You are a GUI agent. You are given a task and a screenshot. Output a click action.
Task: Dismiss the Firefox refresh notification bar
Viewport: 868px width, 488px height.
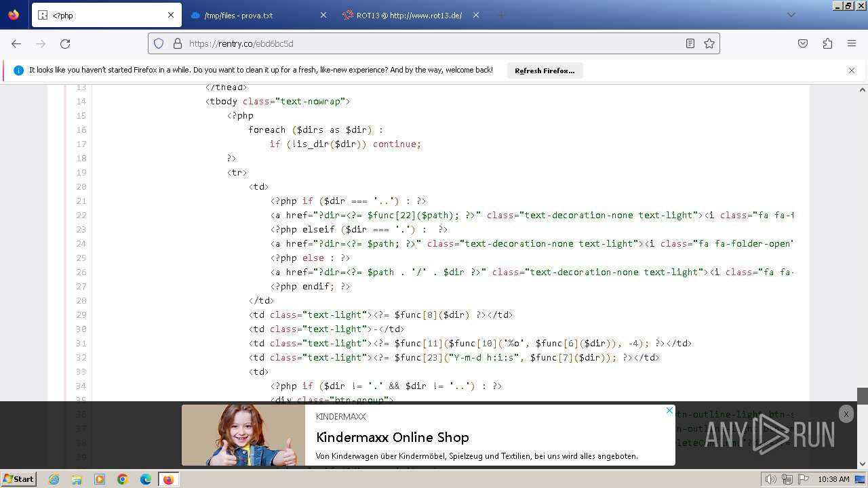pos(852,70)
